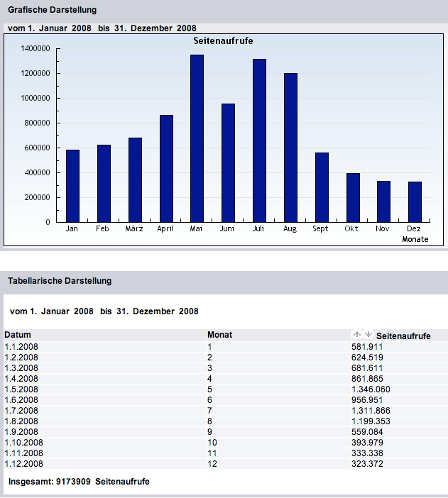
Task: Click the sort ascending arrow beside Seitenaufrufe
Action: click(359, 333)
